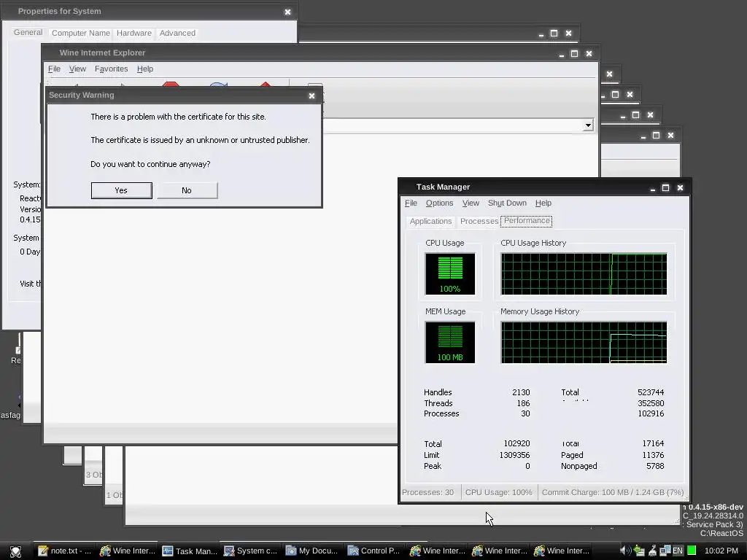
Task: Click the system tray clock showing 10:02 PM
Action: pos(721,551)
